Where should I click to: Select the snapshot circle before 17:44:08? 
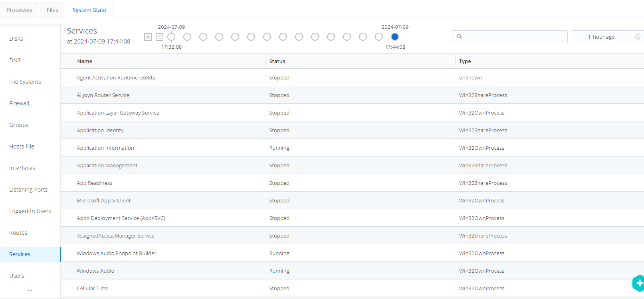coord(379,37)
